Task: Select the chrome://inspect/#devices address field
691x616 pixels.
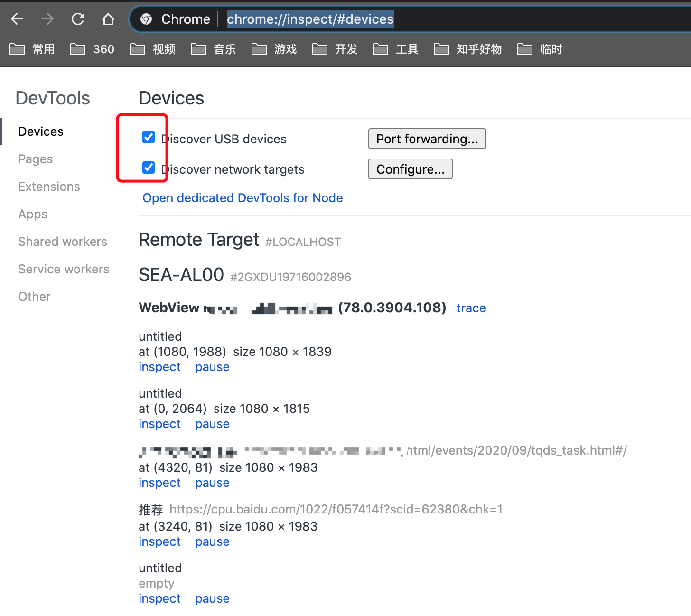Action: 310,19
